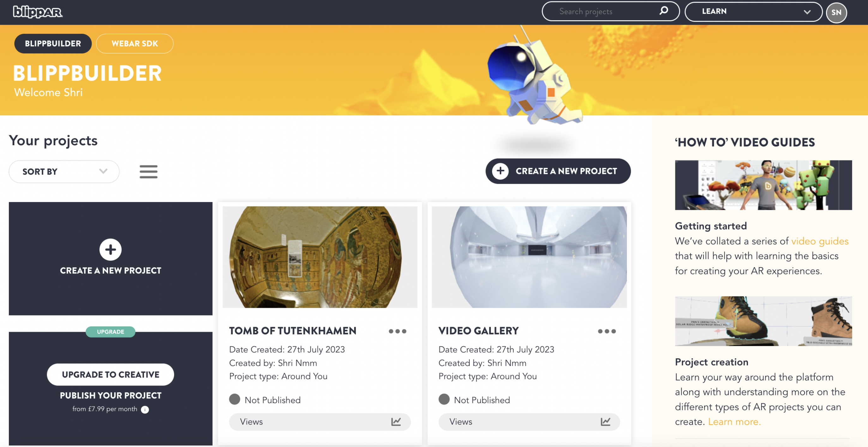Image resolution: width=868 pixels, height=447 pixels.
Task: Click plus icon in the create project tile
Action: tap(111, 250)
